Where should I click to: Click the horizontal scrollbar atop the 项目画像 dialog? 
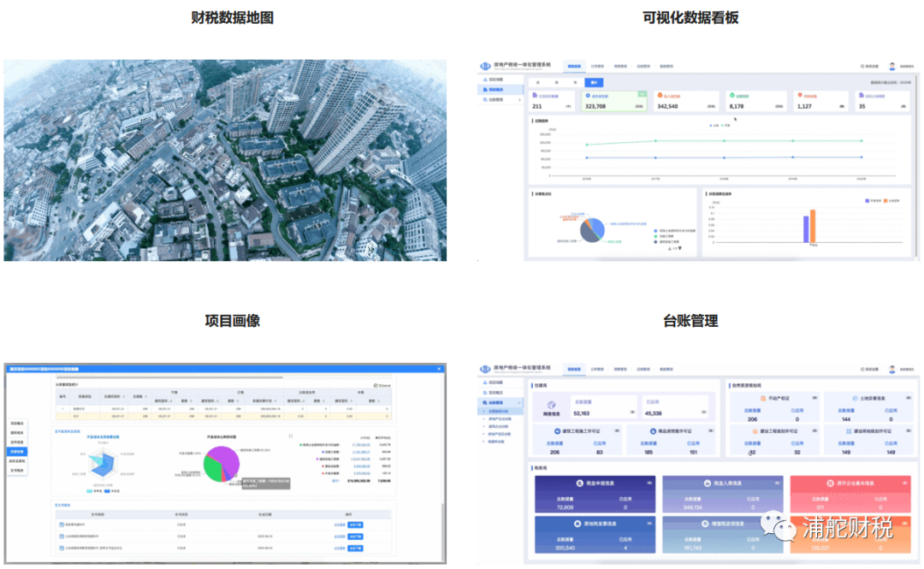[169, 376]
